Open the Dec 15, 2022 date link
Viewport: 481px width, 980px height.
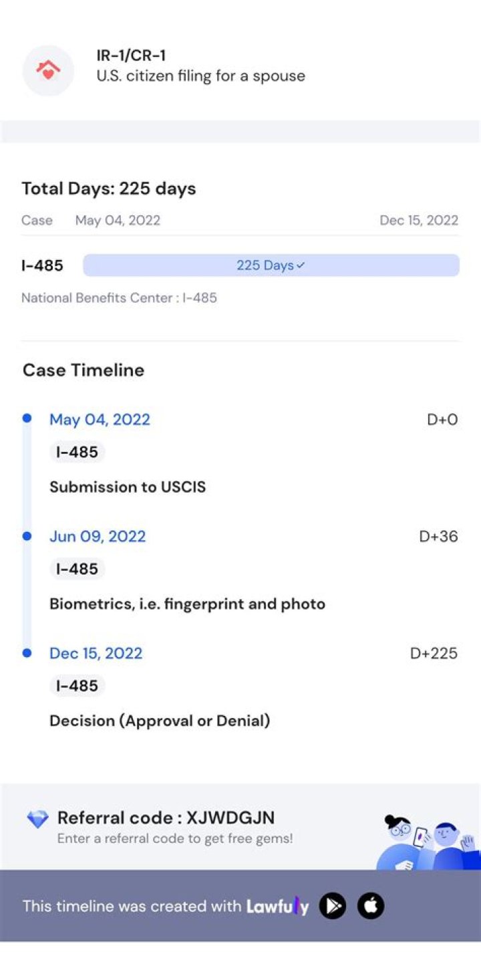[x=96, y=654]
